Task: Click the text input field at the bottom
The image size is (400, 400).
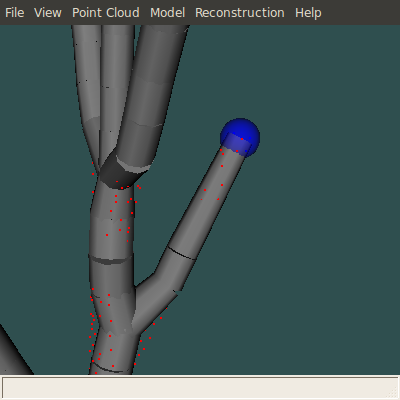Action: 200,388
